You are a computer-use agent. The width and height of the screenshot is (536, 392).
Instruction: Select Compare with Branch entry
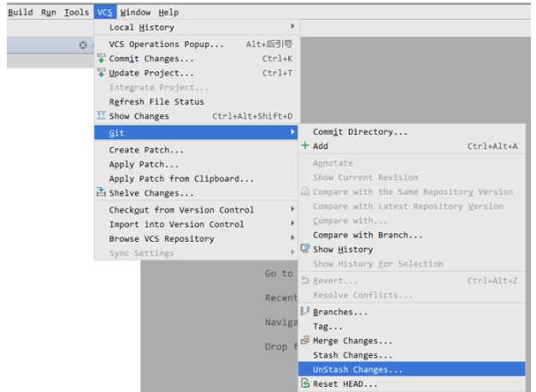[412, 235]
